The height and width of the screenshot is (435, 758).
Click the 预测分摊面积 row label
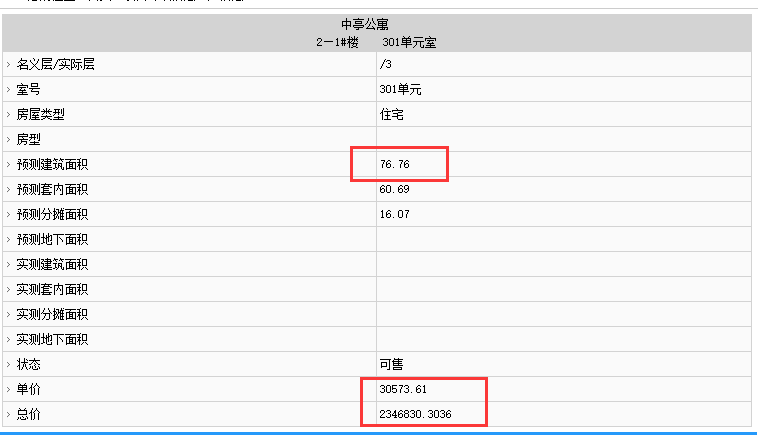coord(52,215)
